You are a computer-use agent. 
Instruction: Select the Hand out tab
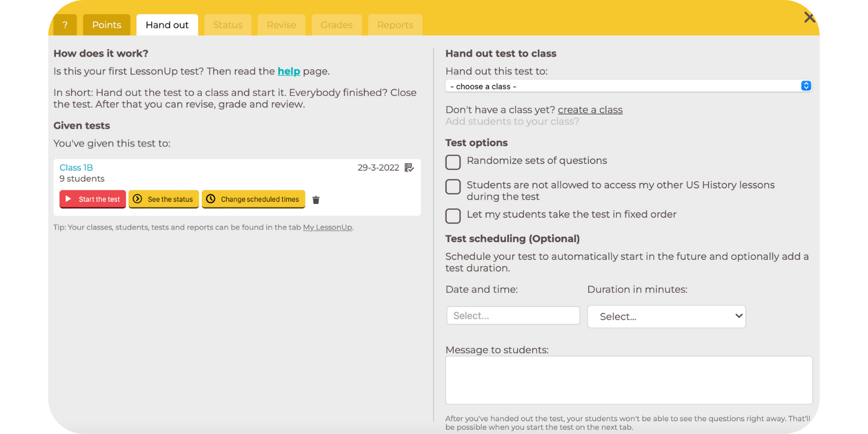pyautogui.click(x=167, y=25)
